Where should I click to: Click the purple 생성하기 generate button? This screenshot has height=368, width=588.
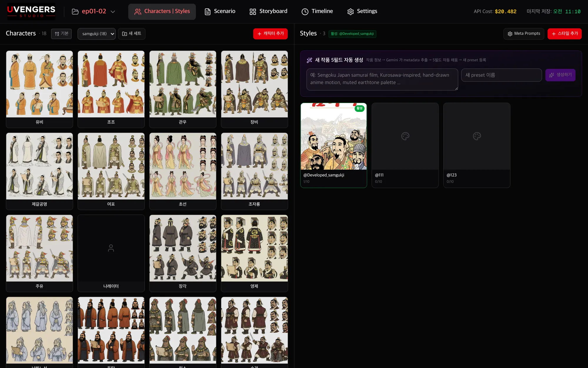560,75
